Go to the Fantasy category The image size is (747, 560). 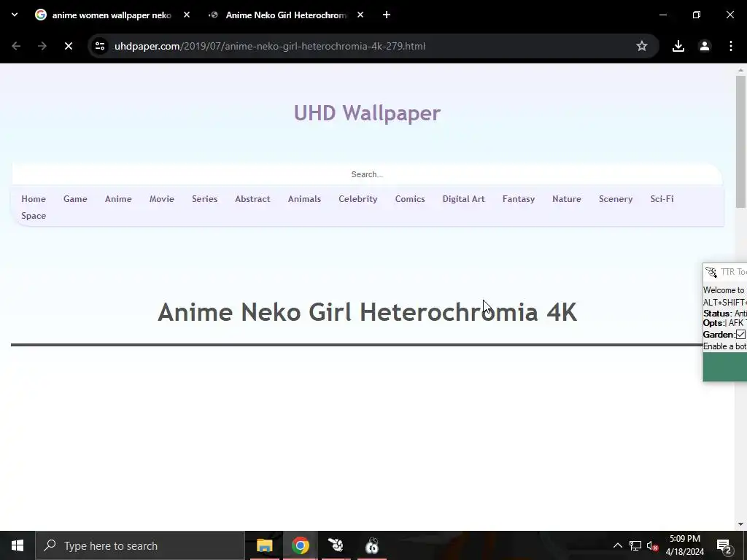click(519, 199)
